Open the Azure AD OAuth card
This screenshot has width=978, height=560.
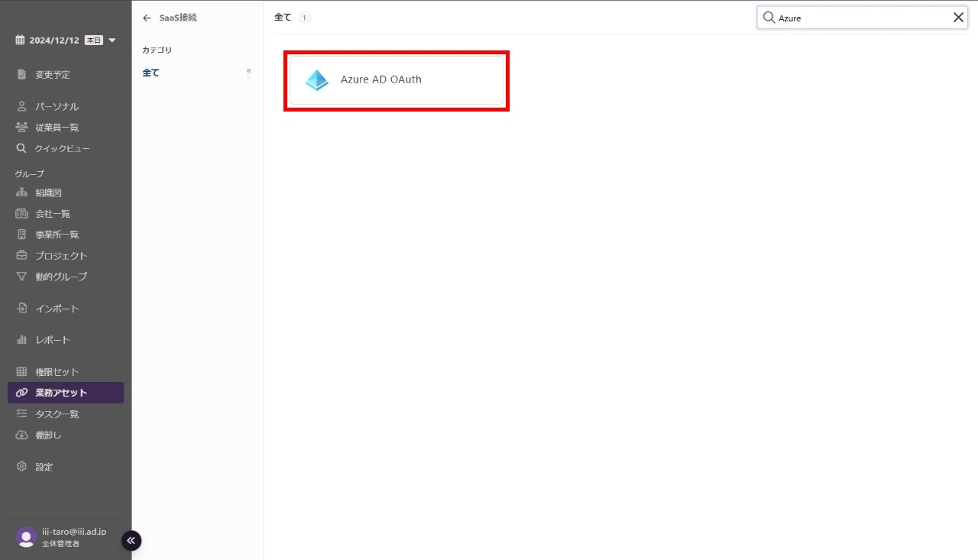[397, 80]
